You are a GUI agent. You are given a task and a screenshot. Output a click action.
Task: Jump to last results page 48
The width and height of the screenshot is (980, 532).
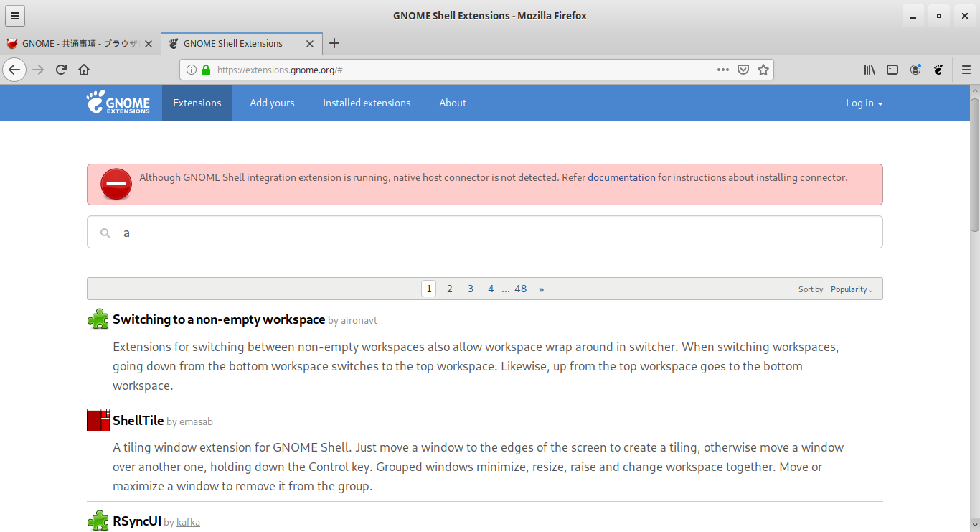click(x=521, y=289)
